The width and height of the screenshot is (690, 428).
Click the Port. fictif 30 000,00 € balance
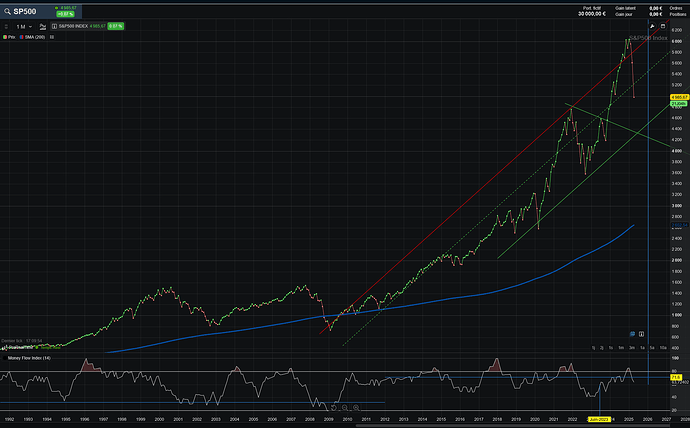591,11
